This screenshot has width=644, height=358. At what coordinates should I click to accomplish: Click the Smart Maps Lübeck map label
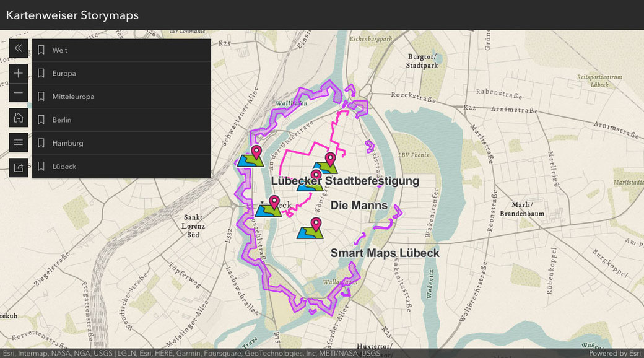pos(385,253)
